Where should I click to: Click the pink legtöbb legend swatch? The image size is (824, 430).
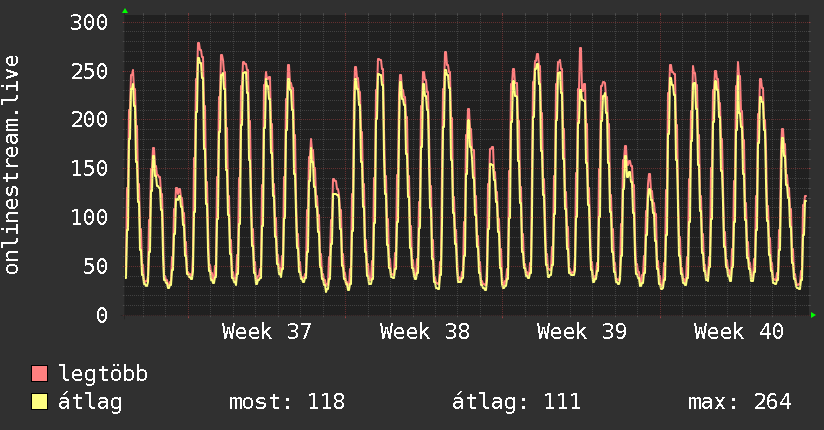(x=39, y=373)
